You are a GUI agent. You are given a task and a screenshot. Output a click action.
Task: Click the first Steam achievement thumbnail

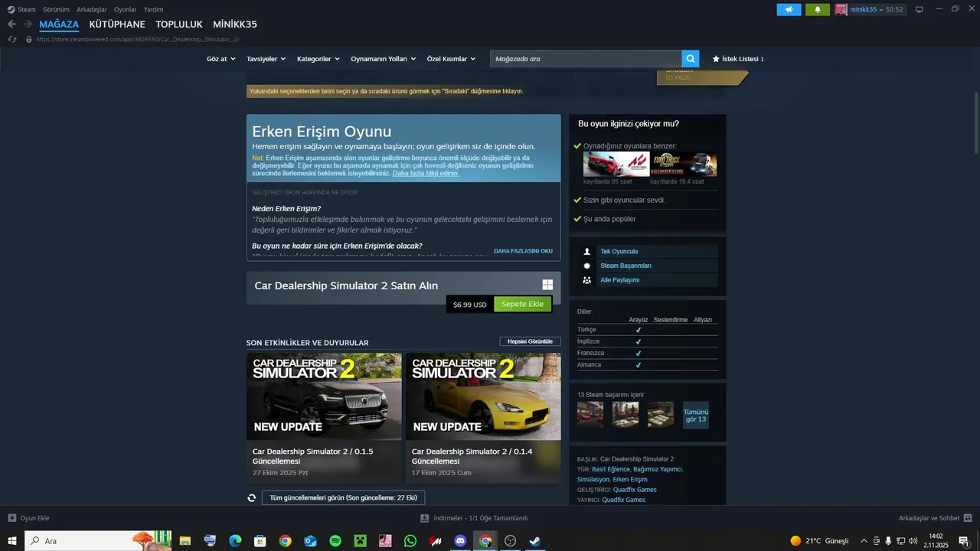click(590, 414)
